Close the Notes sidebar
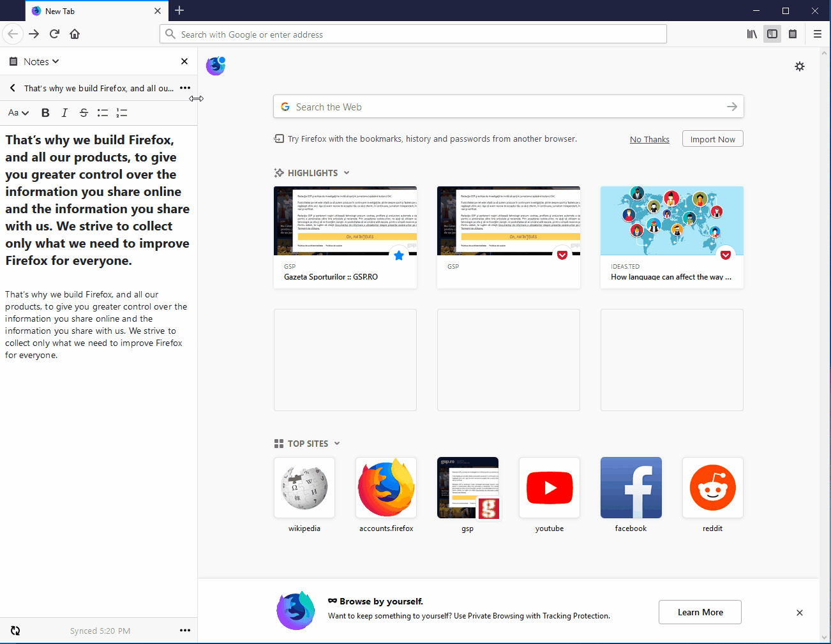831x644 pixels. [x=184, y=61]
